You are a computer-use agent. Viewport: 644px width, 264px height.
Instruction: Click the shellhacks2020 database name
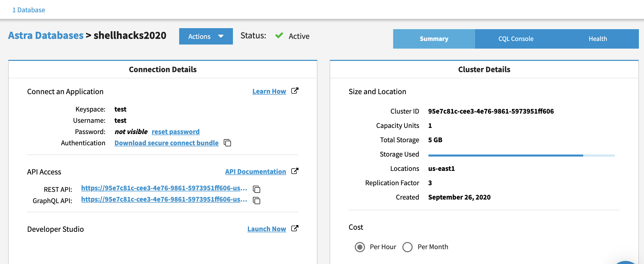pos(130,35)
